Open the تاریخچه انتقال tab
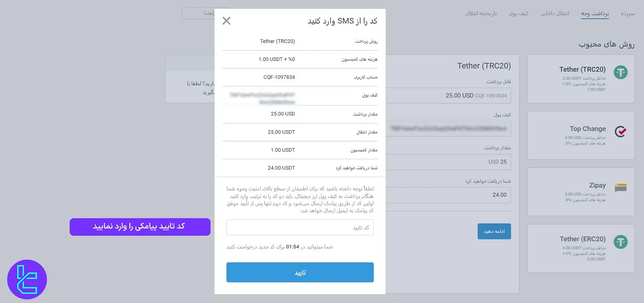 (x=481, y=13)
